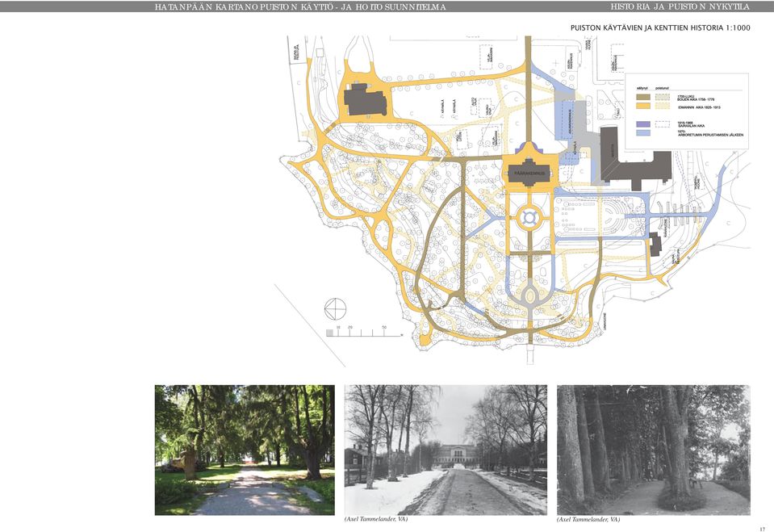Open the color photo of tree-lined path
Image resolution: width=774 pixels, height=532 pixels.
tap(245, 450)
